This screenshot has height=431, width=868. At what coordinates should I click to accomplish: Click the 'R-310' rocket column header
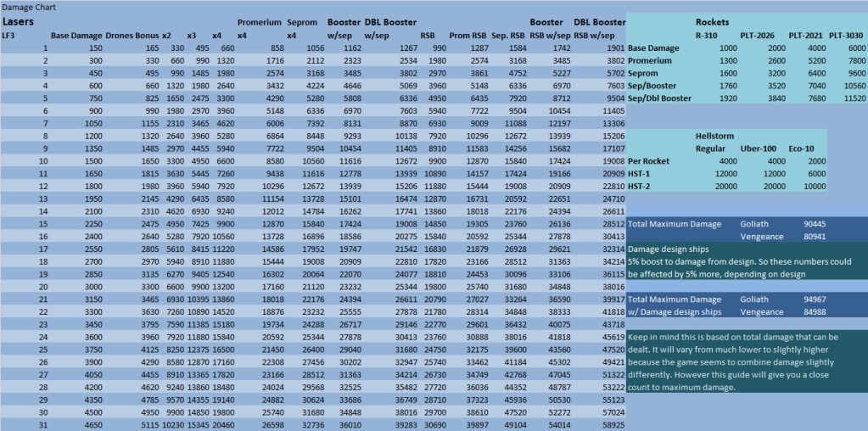(x=708, y=36)
